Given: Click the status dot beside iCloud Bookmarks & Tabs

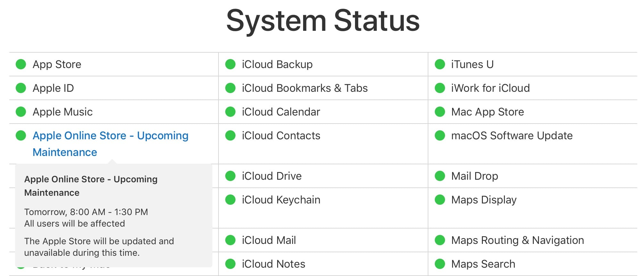Looking at the screenshot, I should [230, 88].
